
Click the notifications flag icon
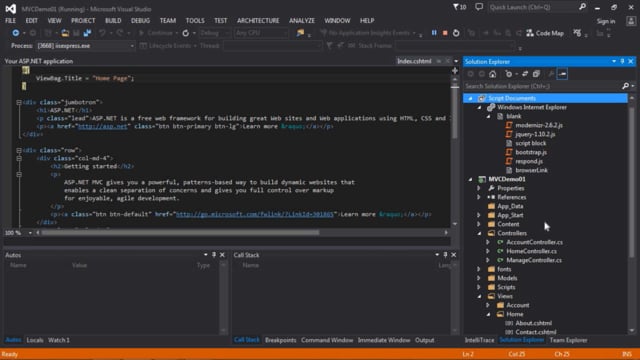459,7
